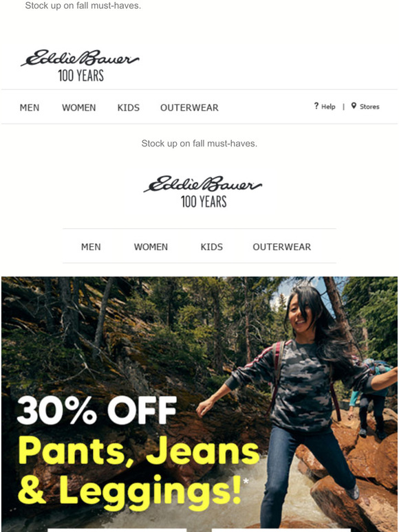The width and height of the screenshot is (399, 532).
Task: Select KIDS in the nav bar beside Help
Action: pos(129,107)
